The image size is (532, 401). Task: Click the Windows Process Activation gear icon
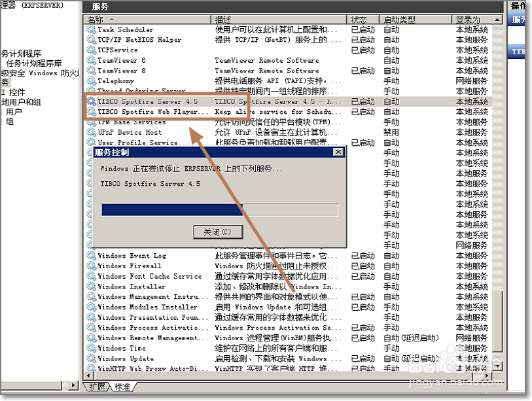coord(91,327)
